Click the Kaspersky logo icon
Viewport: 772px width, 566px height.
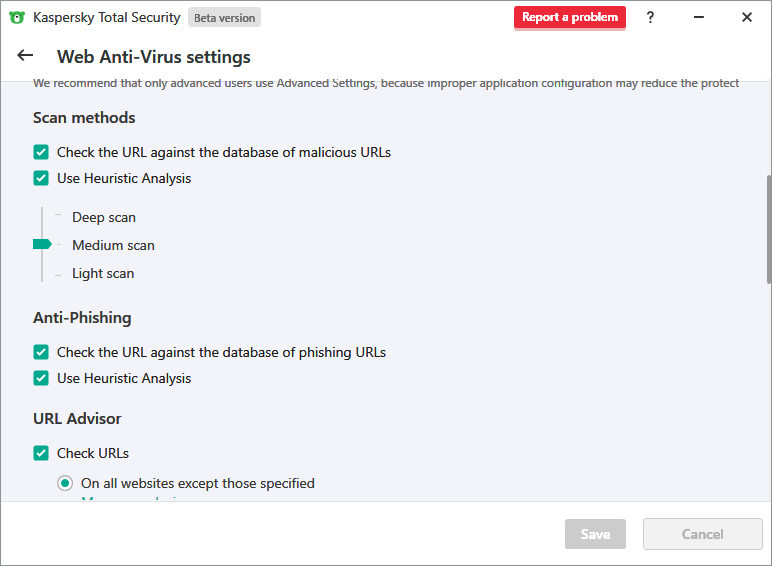point(16,17)
